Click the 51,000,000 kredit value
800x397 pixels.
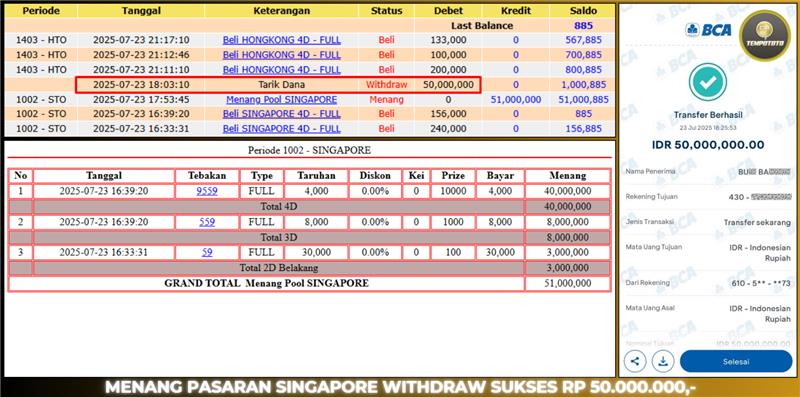coord(516,100)
